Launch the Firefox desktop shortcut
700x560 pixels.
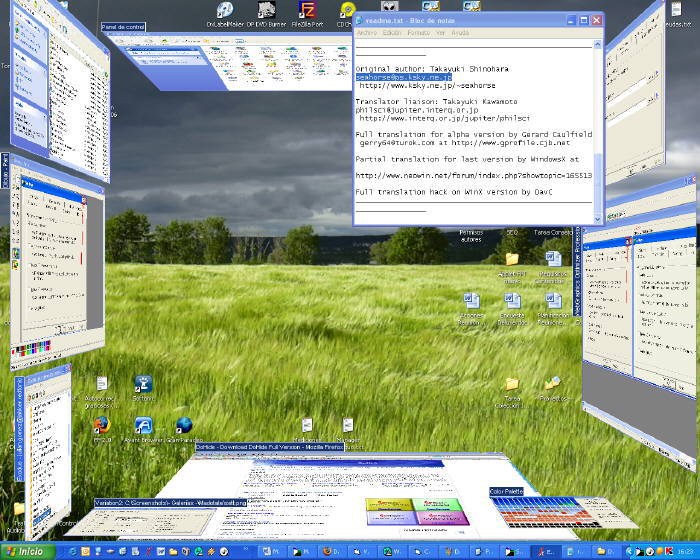click(x=102, y=426)
